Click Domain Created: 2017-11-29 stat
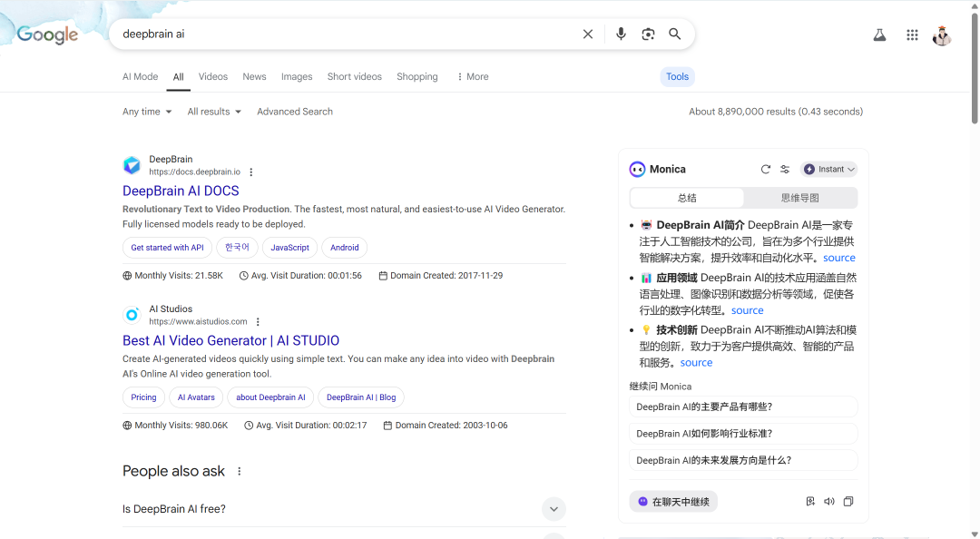 click(441, 276)
